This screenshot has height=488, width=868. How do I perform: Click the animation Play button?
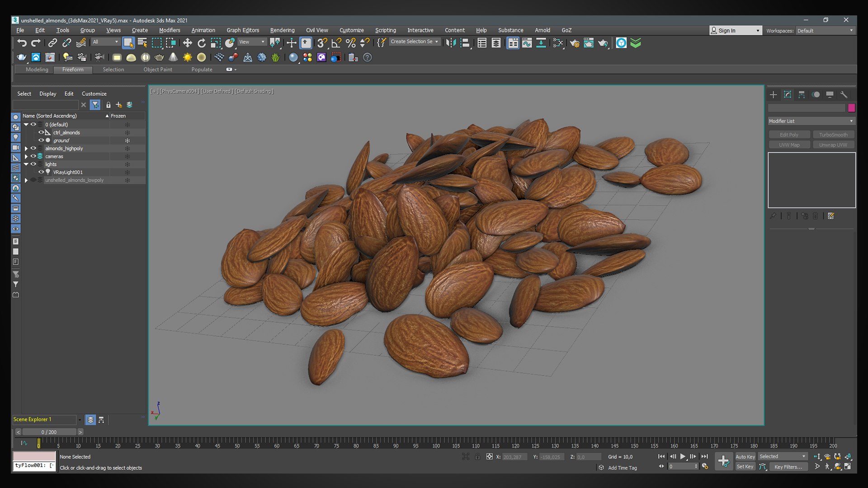pos(683,457)
